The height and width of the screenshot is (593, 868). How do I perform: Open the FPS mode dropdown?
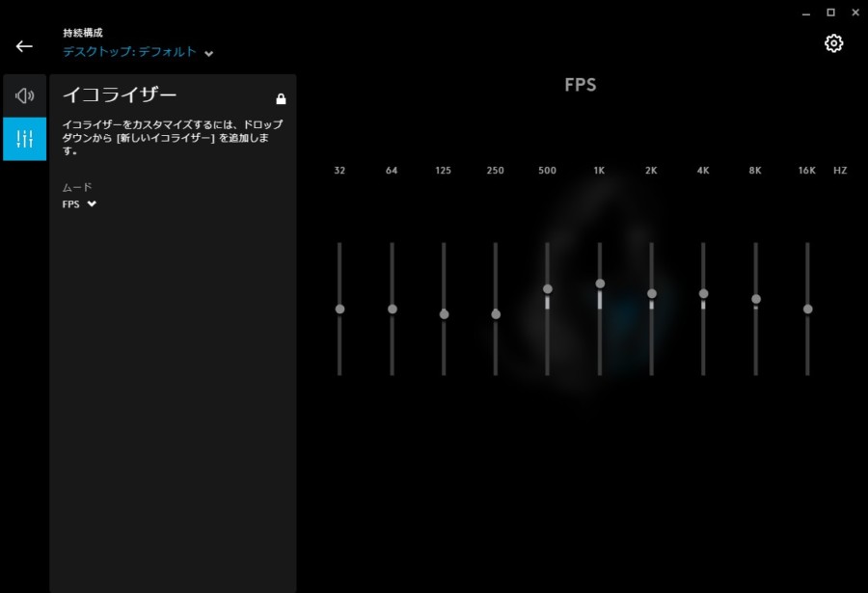[79, 204]
